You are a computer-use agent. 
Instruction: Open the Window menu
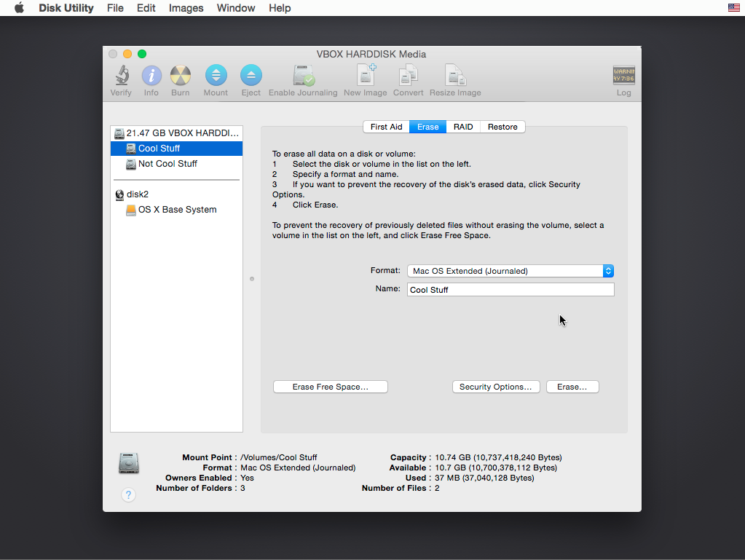[x=236, y=8]
